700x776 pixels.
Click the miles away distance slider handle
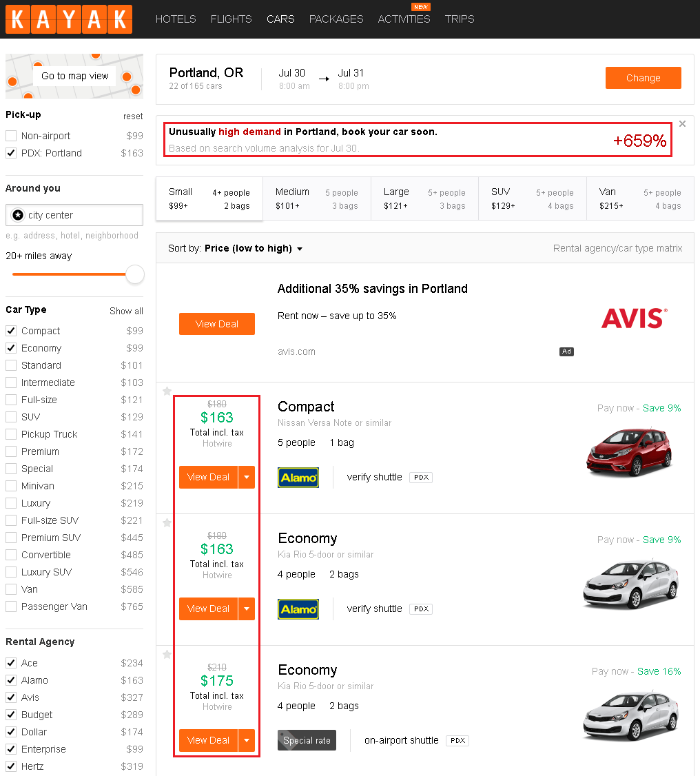(x=134, y=274)
